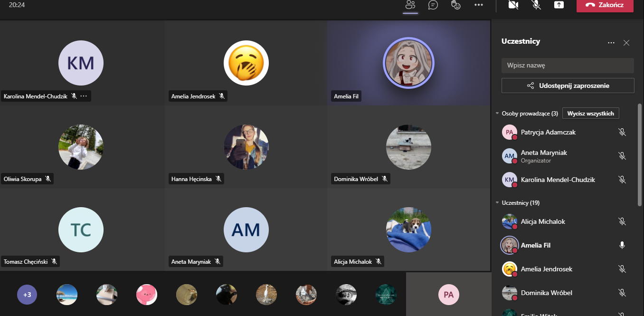Click muted mic beside Dominika Wróbel in list
The width and height of the screenshot is (644, 316).
[x=622, y=293]
